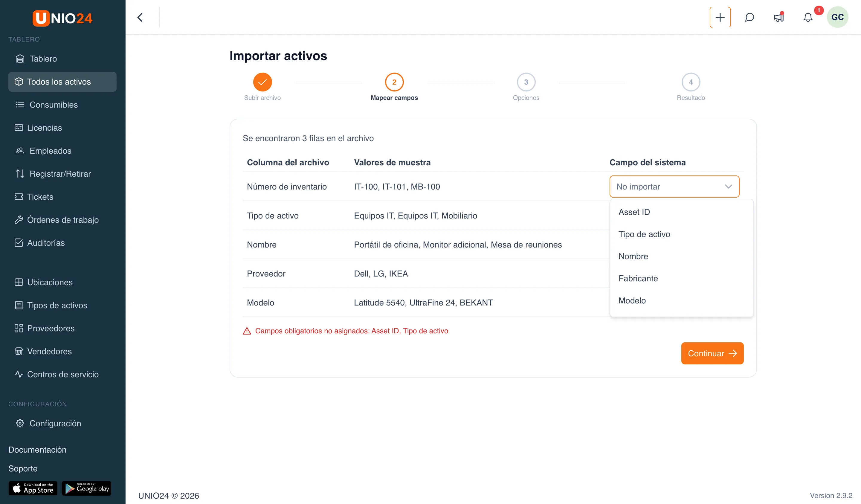Go to completed Subir archivo step
The width and height of the screenshot is (861, 504).
pyautogui.click(x=262, y=82)
